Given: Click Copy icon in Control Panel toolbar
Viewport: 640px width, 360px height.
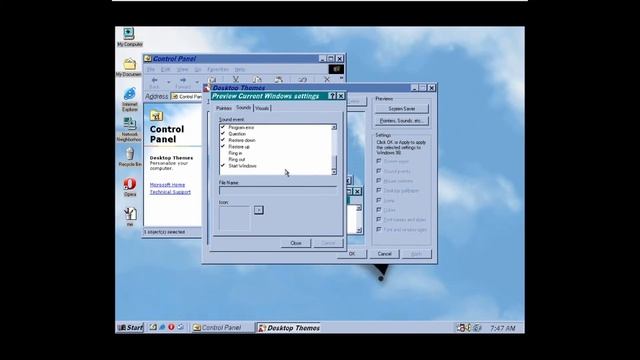Looking at the screenshot, I should 257,79.
